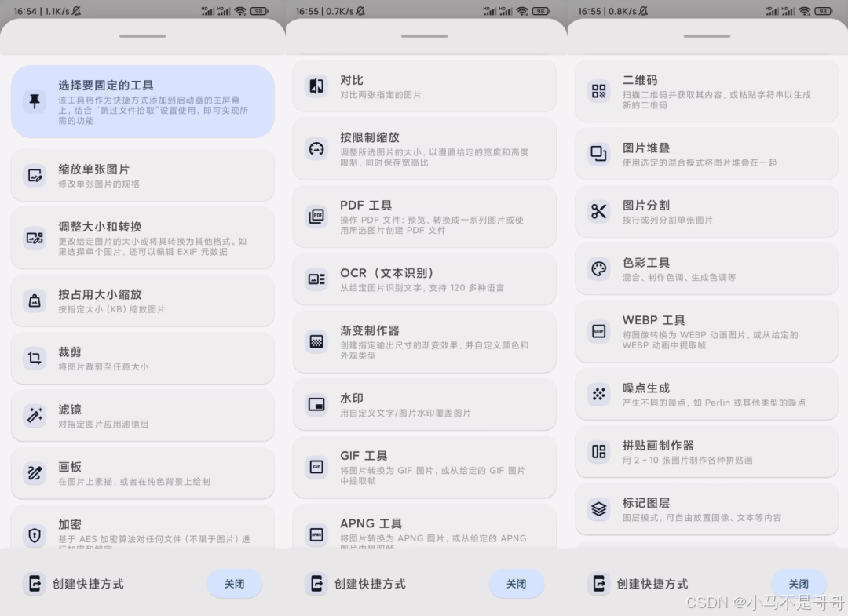The width and height of the screenshot is (848, 616).
Task: Select the 图片分割 scissors icon
Action: click(x=598, y=211)
